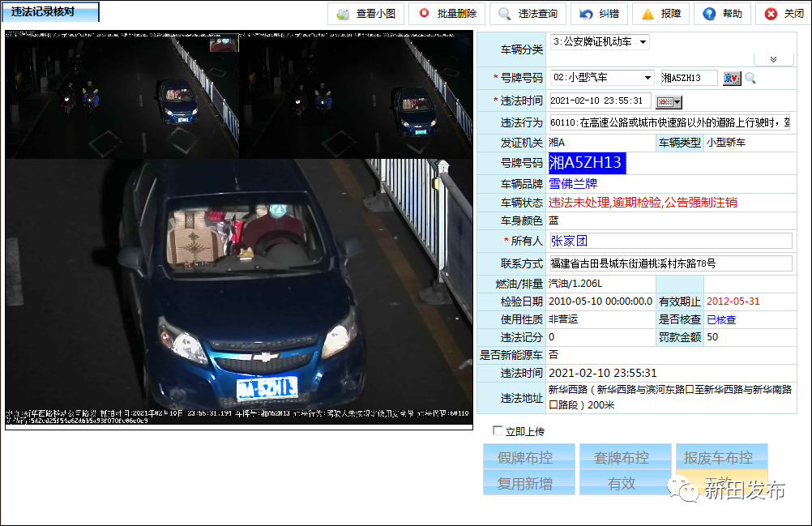Click the top-left overview violation photo

click(122, 95)
